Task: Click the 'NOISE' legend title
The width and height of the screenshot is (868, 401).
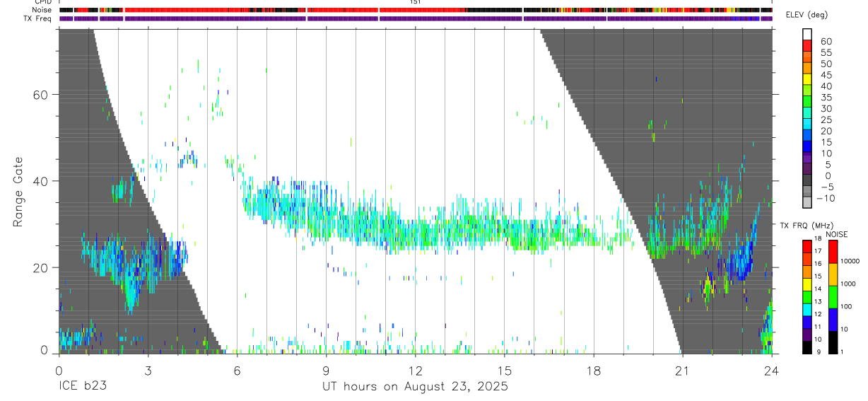Action: point(837,235)
